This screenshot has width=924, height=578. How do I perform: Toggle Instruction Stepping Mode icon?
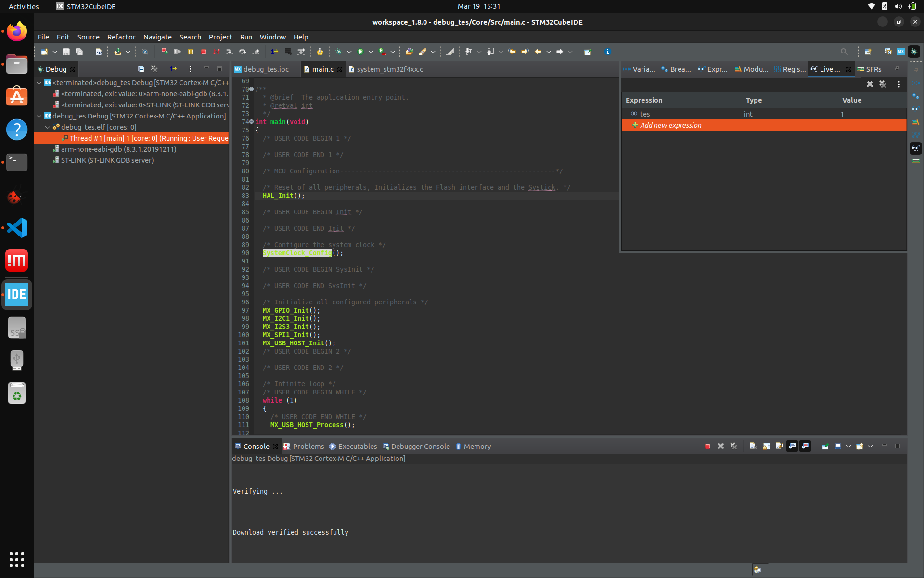click(274, 52)
